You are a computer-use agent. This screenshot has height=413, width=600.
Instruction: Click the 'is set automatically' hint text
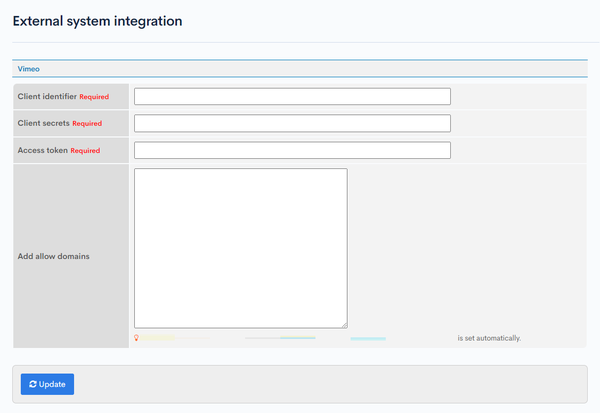click(x=489, y=338)
